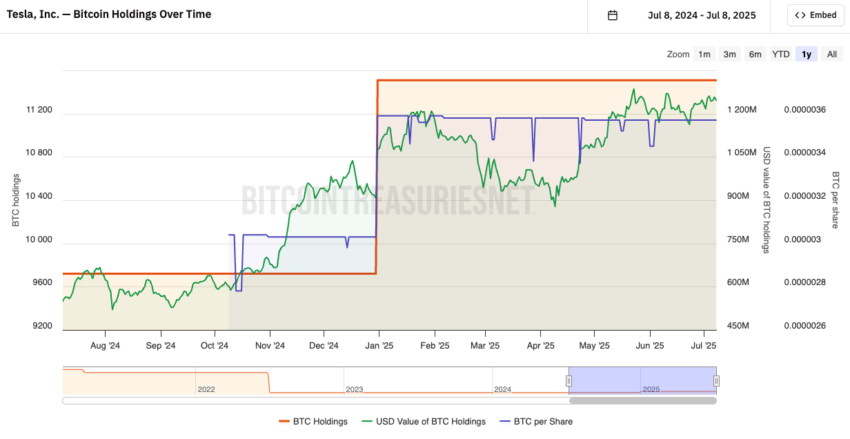Viewport: 850px width, 439px height.
Task: Select the 3m zoom range
Action: coord(730,54)
